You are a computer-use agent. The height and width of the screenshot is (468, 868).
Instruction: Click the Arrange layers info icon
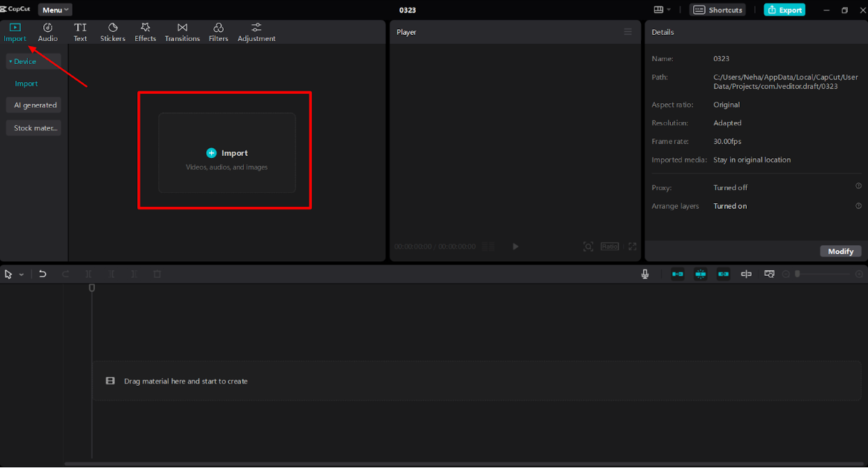(x=858, y=205)
